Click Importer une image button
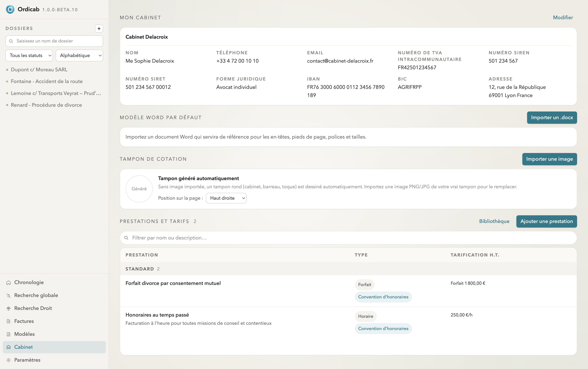The image size is (588, 369). [550, 159]
